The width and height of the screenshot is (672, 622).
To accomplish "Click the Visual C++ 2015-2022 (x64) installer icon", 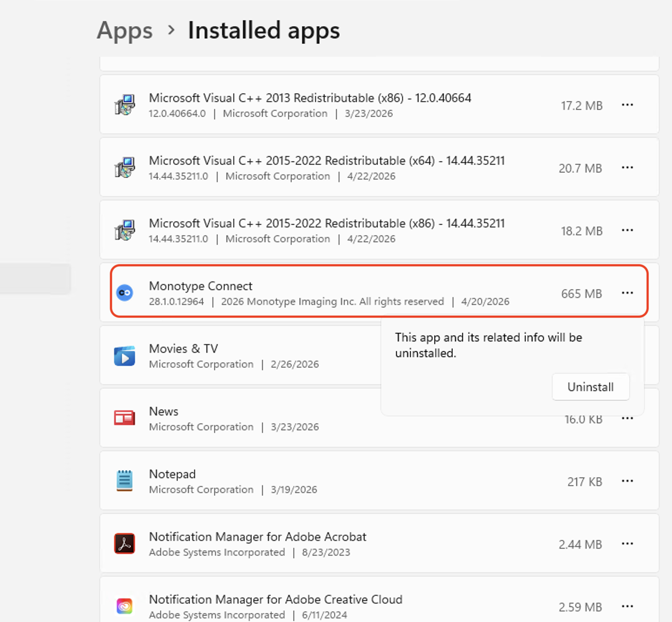I will (125, 168).
